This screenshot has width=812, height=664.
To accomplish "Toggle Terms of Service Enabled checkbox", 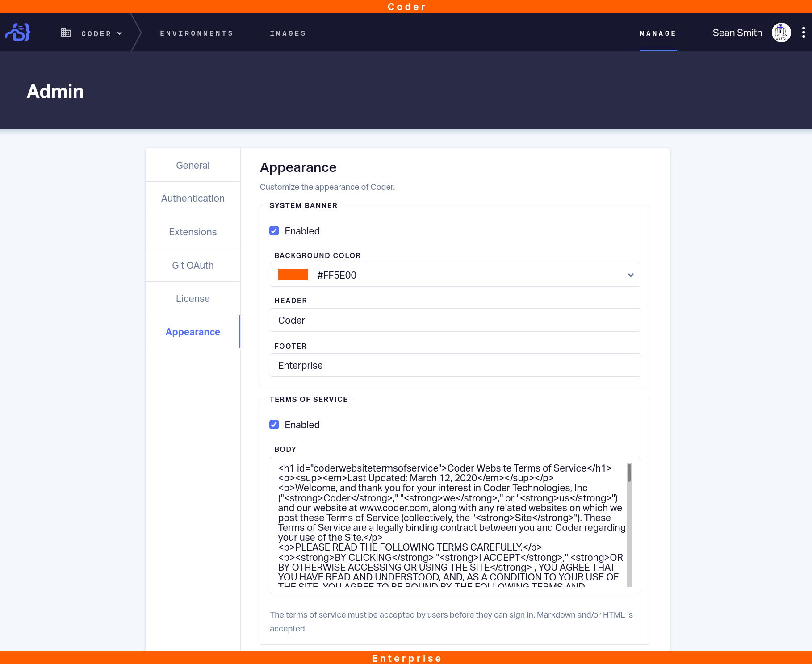I will [274, 425].
